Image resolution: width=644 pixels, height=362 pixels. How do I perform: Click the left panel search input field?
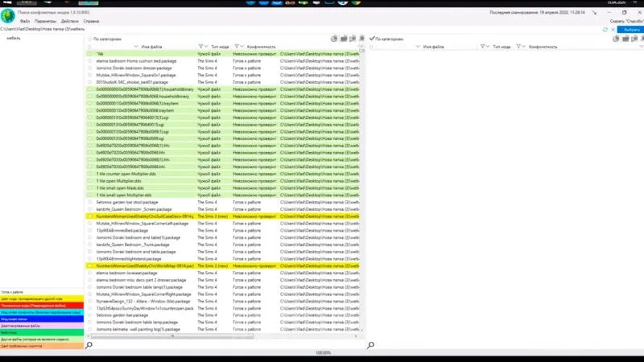tap(228, 345)
